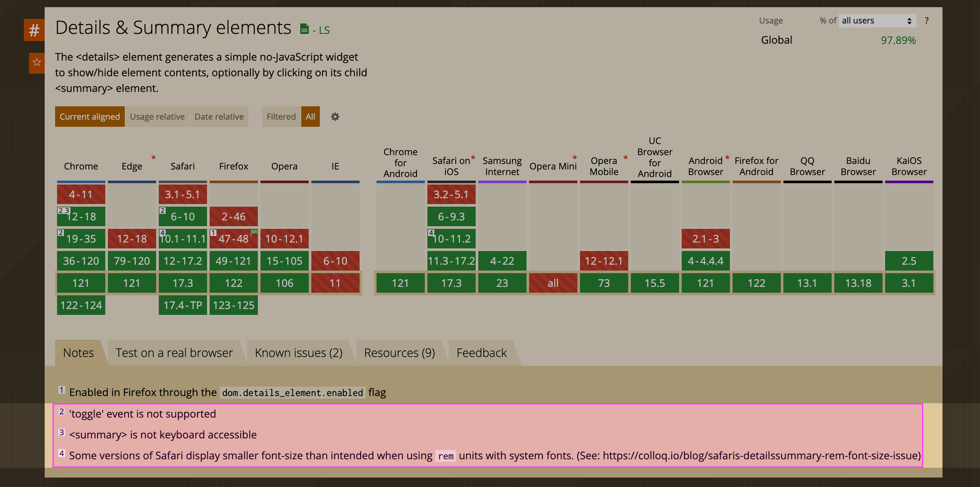Click Baidu Browser 13.18 cell
The image size is (980, 487).
(858, 283)
